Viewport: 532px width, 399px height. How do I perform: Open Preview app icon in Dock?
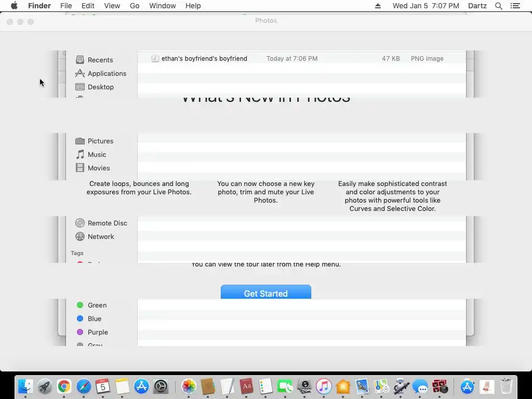[362, 386]
